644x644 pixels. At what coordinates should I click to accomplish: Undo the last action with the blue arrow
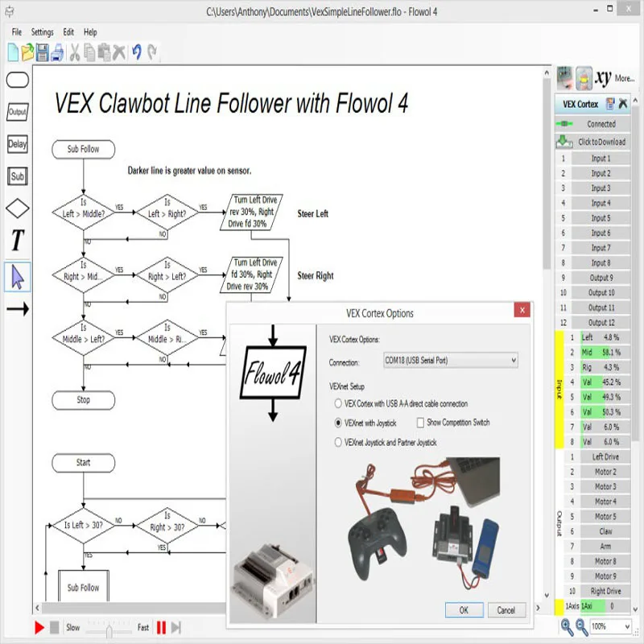pyautogui.click(x=137, y=52)
